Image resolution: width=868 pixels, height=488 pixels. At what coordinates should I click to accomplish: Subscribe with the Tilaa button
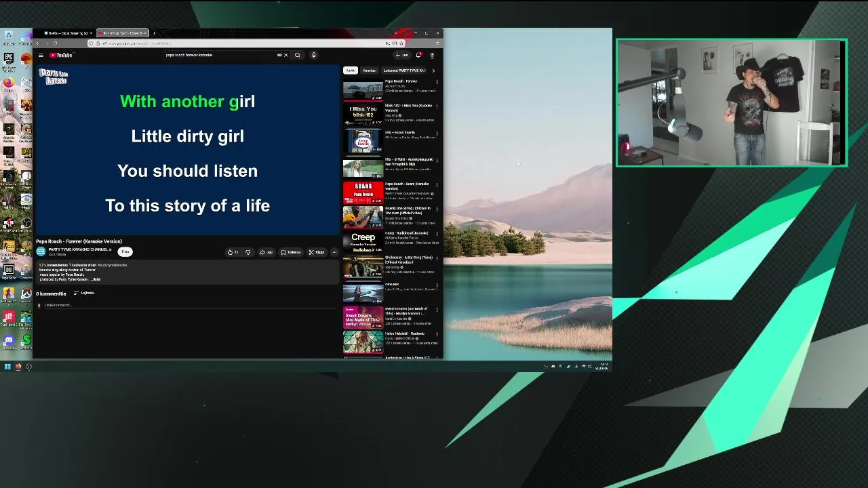[x=125, y=251]
